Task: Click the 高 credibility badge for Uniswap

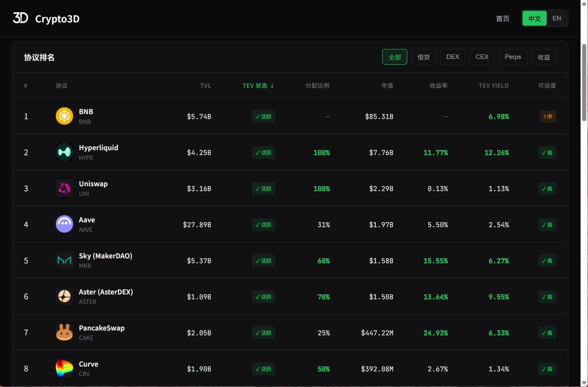Action: point(547,188)
